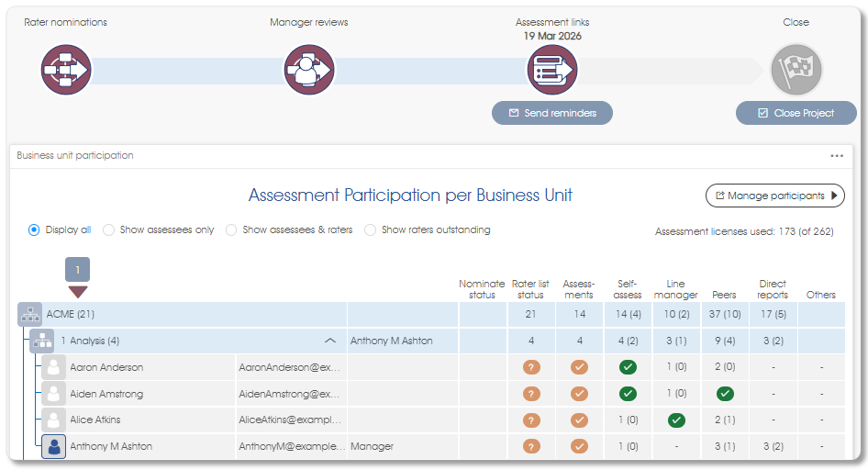Click the Send reminders button
868x470 pixels.
pos(552,113)
